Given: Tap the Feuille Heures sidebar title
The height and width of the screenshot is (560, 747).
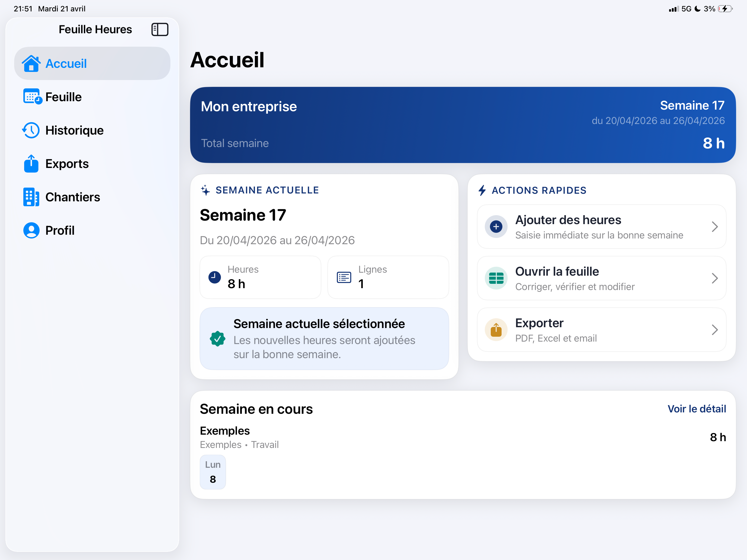Looking at the screenshot, I should [95, 29].
